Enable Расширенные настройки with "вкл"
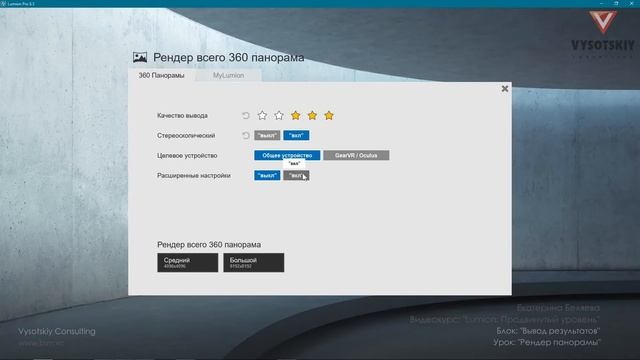Image resolution: width=640 pixels, height=360 pixels. [296, 176]
